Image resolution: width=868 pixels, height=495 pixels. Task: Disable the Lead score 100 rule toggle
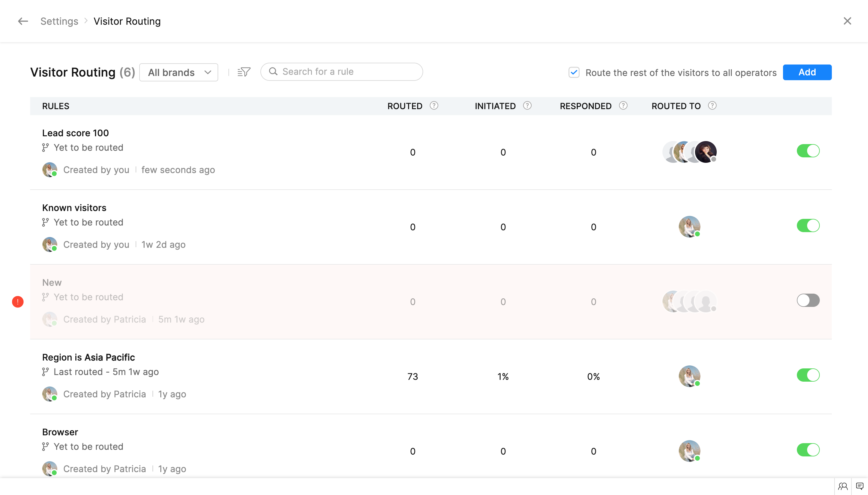point(808,151)
